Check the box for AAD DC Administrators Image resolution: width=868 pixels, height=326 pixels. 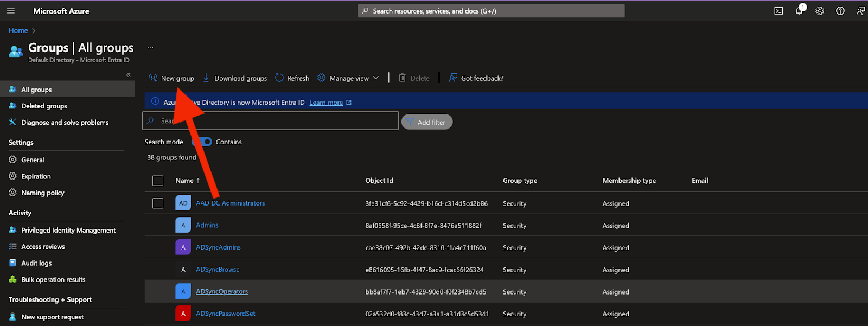[x=158, y=203]
